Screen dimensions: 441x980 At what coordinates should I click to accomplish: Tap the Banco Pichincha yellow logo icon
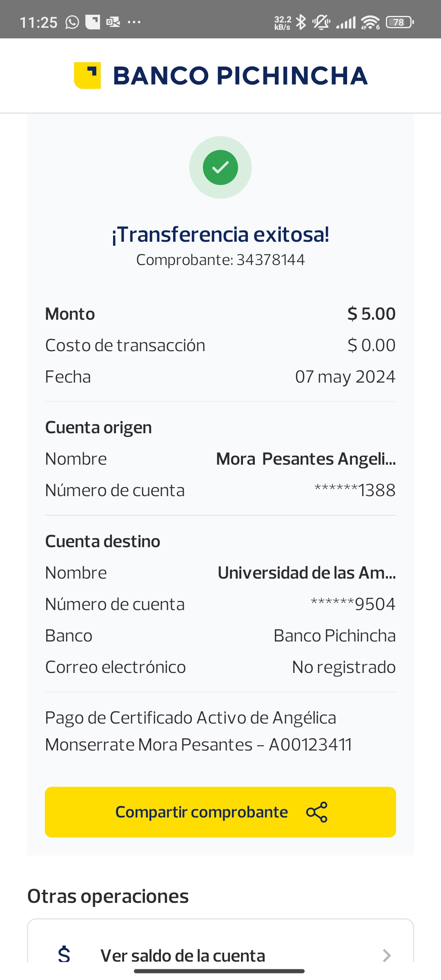click(87, 76)
